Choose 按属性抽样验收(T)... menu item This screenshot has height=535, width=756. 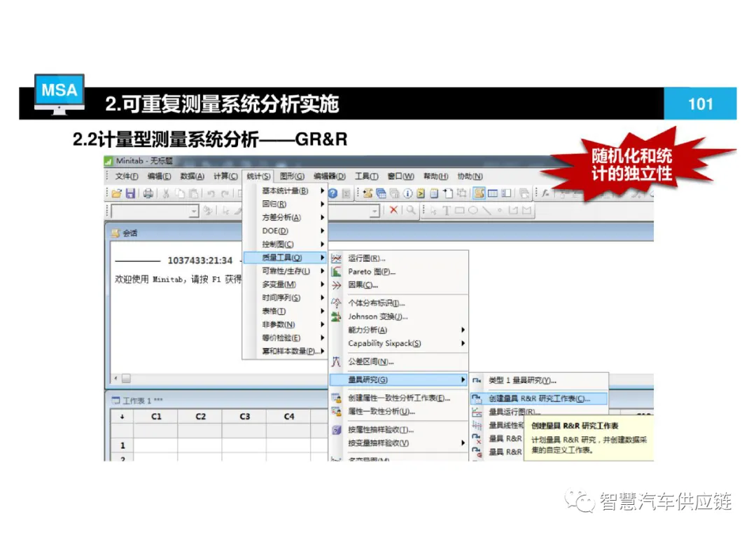click(399, 430)
